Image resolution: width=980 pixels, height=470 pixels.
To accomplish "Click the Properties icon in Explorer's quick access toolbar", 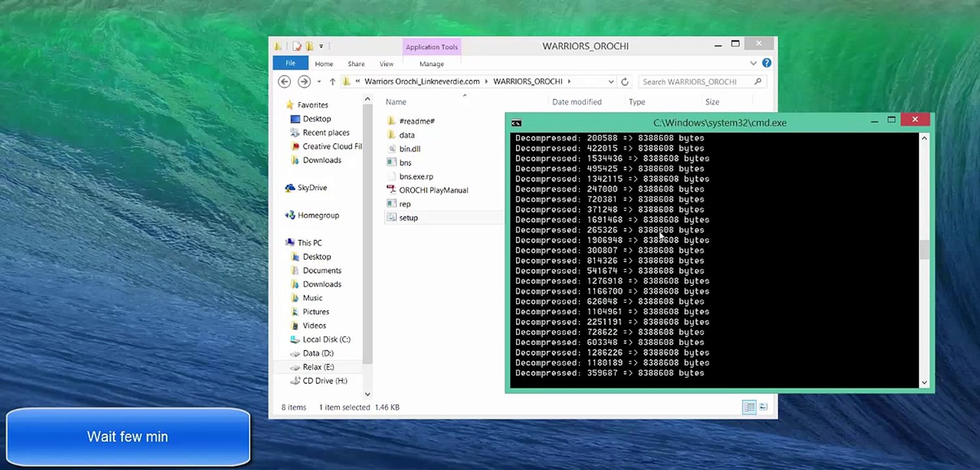I will click(x=297, y=46).
